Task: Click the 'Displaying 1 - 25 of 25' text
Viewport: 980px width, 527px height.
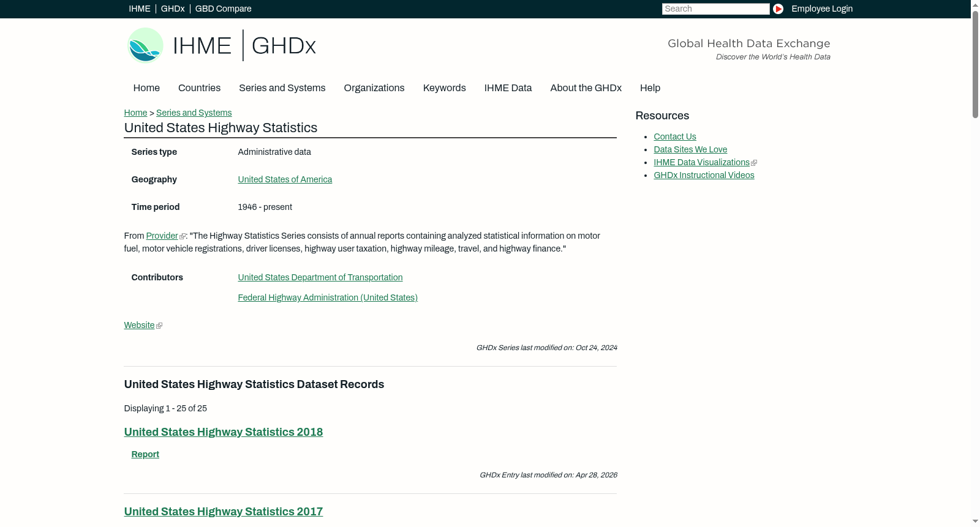Action: tap(165, 408)
